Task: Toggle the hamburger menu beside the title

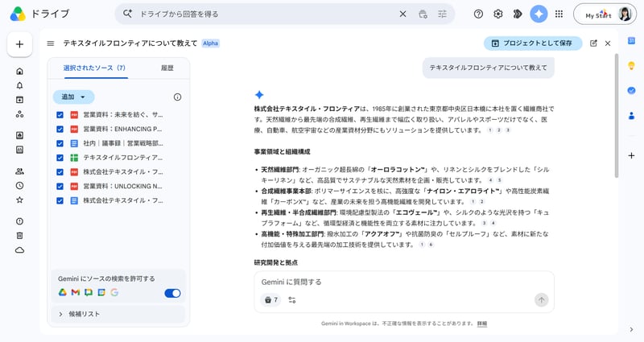Action: (x=51, y=43)
